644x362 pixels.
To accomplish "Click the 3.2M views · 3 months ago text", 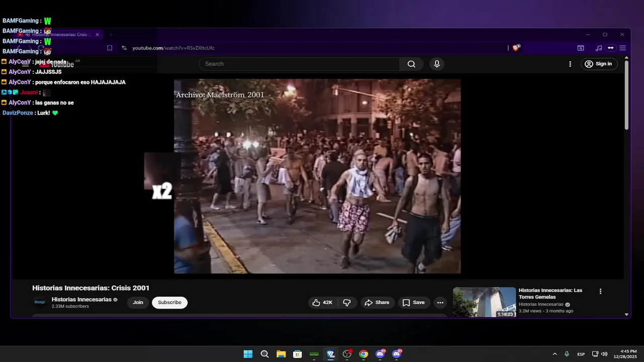I will 546,311.
